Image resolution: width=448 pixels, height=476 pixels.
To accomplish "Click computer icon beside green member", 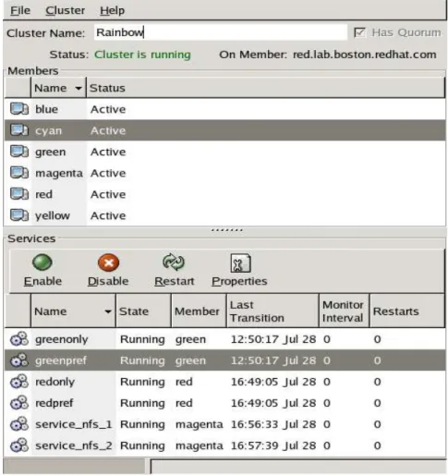I will pyautogui.click(x=19, y=152).
